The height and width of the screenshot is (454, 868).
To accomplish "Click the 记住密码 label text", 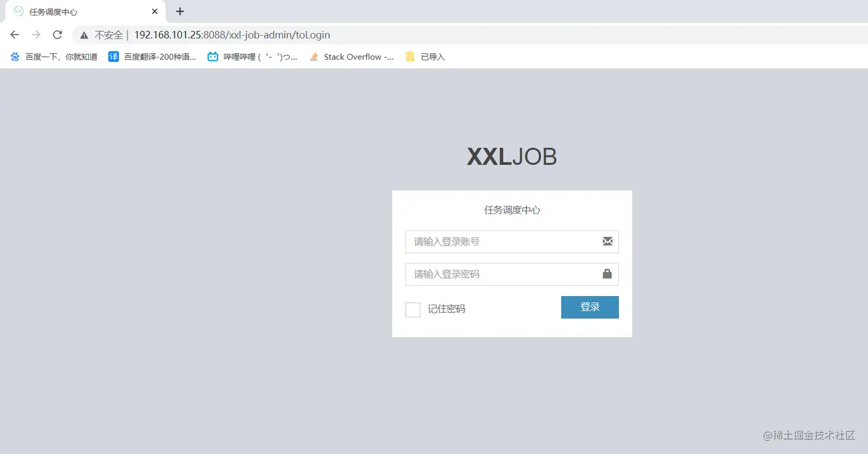I will 447,309.
